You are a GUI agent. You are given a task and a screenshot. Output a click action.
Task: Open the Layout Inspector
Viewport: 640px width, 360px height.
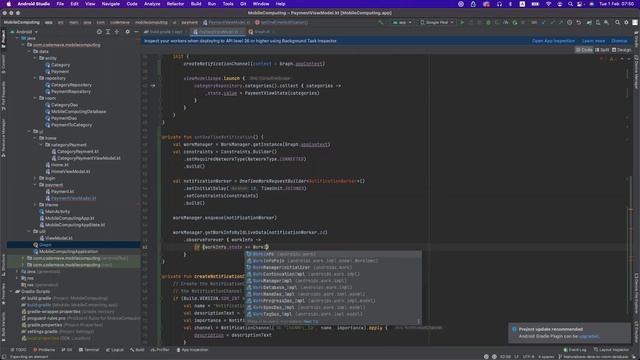(611, 350)
